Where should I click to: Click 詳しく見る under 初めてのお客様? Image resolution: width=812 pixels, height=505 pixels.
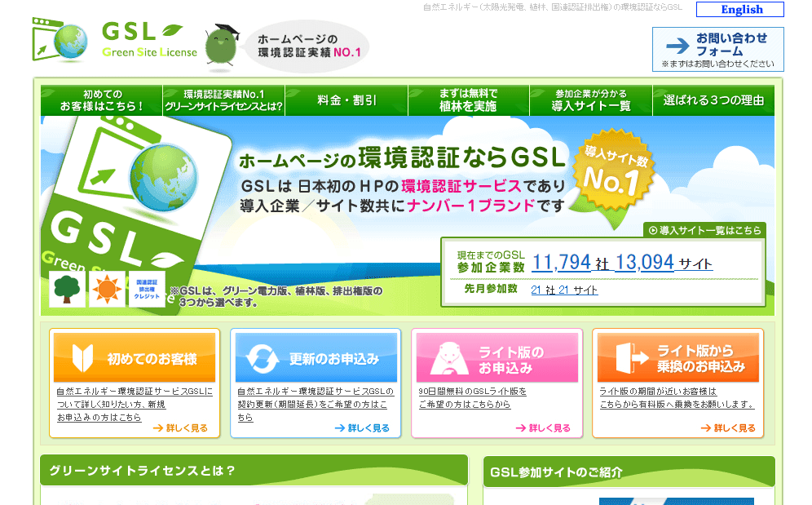click(x=180, y=427)
